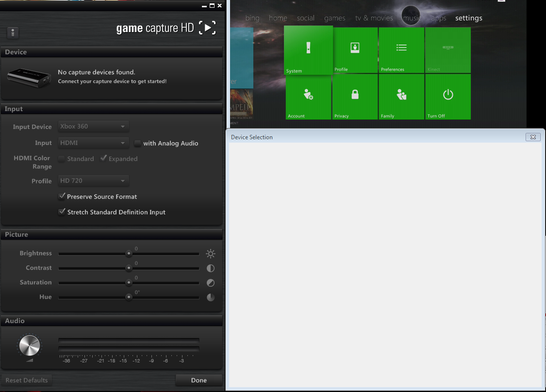Toggle Stretch Standard Definition Input checkbox
546x392 pixels.
[x=62, y=212]
